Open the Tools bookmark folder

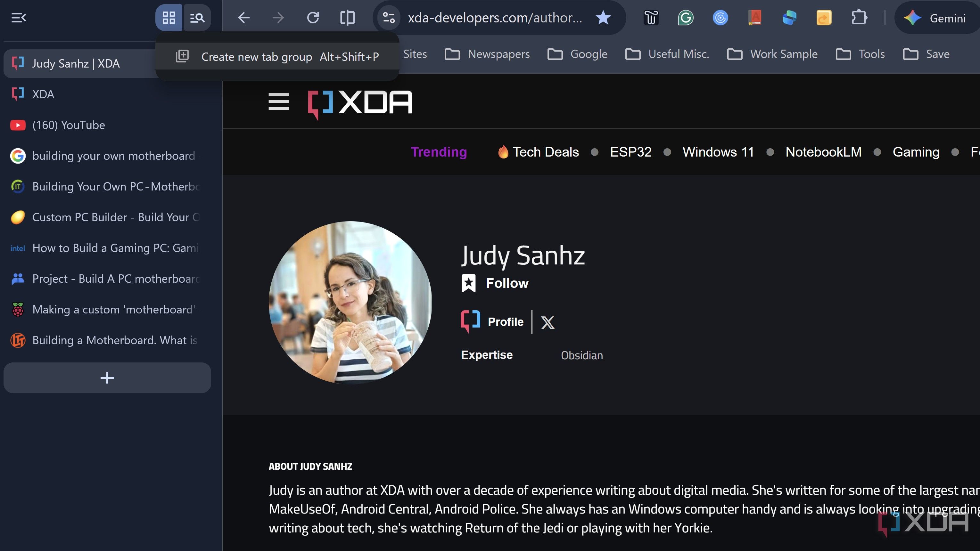tap(860, 54)
